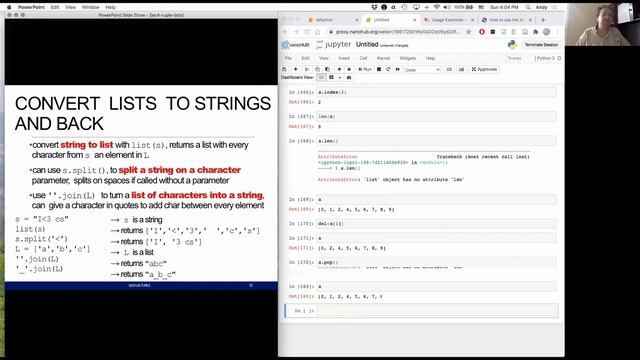Click the In [170] cell containing del(a[1])

click(436, 224)
